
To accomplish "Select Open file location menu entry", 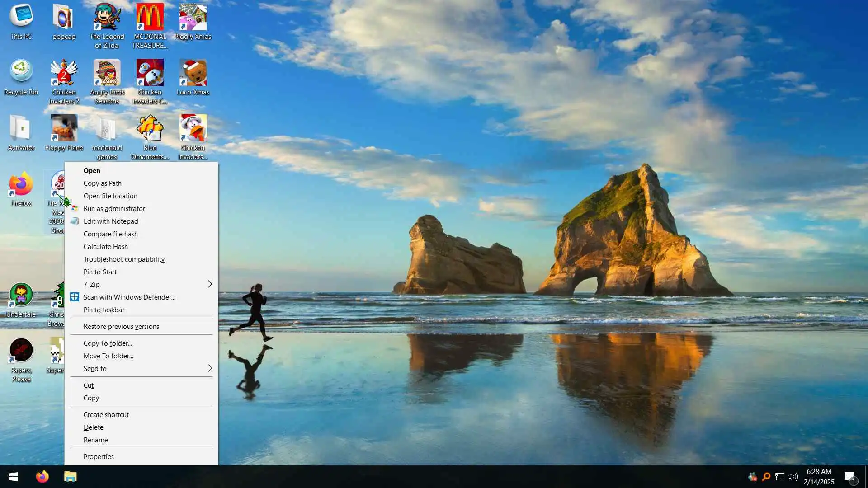I will click(x=110, y=196).
